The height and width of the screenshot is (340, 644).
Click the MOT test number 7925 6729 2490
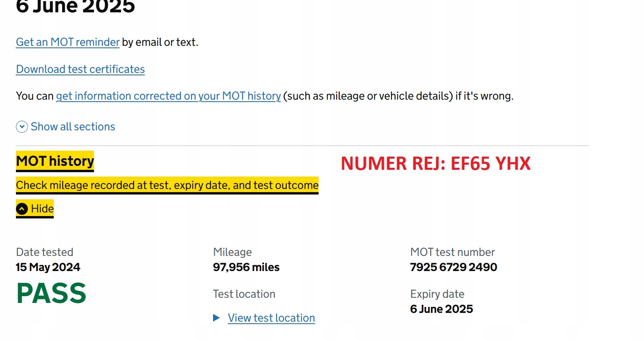pyautogui.click(x=454, y=267)
